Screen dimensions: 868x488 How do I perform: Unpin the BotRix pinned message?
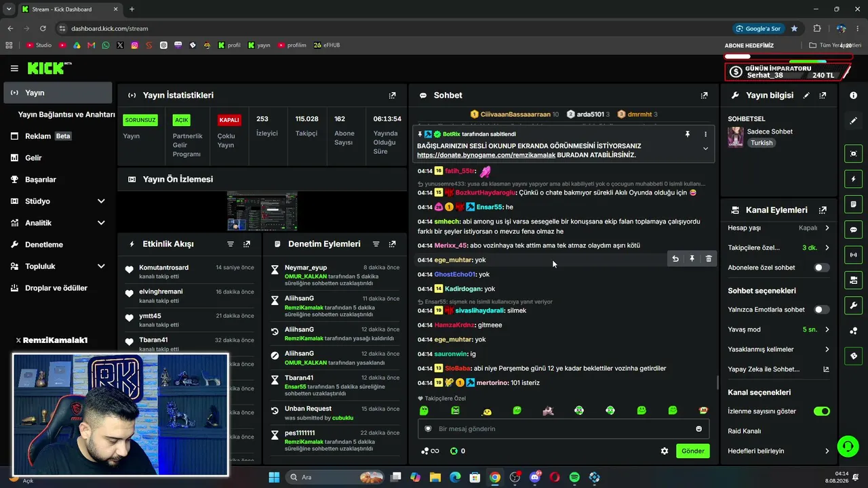click(x=687, y=134)
